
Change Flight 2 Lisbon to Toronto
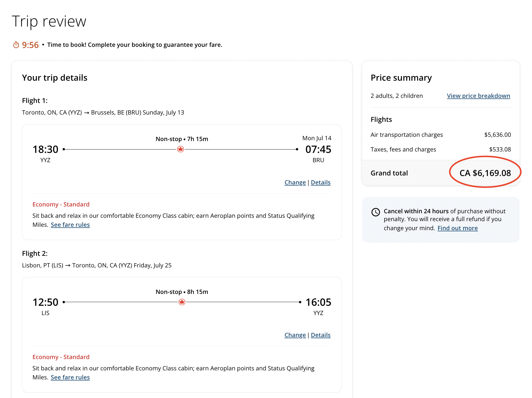295,335
